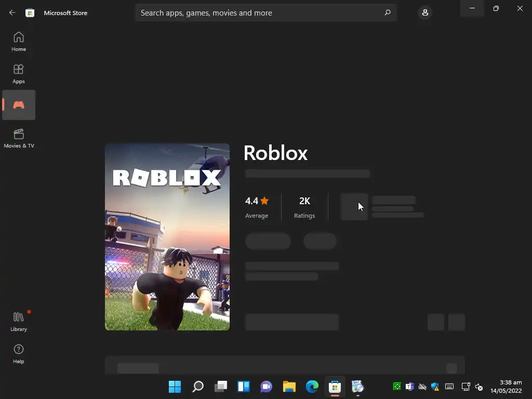
Task: Click the 4.4 Average star rating
Action: pos(257,207)
